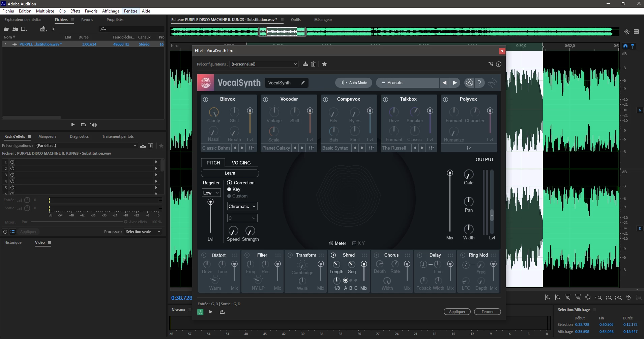Open file icon in Fichiers panel
The image size is (644, 339).
point(6,29)
